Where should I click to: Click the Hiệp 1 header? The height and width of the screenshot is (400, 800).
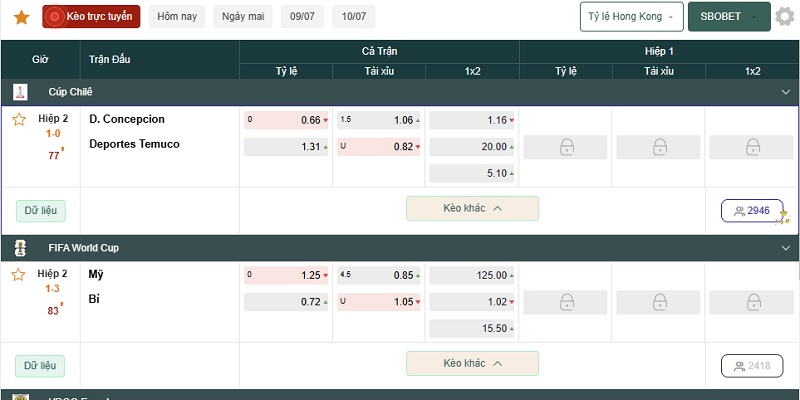(659, 52)
